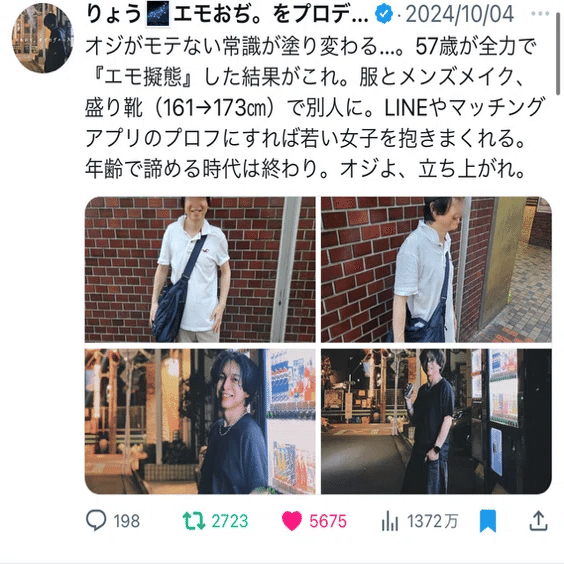Click the blue verified badge
The width and height of the screenshot is (564, 564).
pos(384,14)
